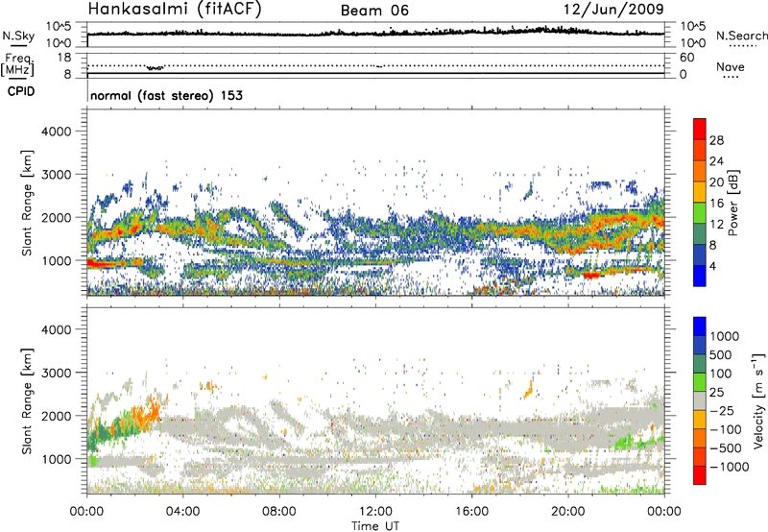Click the power panel 'Slant Range [km]' label
The height and width of the screenshot is (532, 768).
point(27,203)
